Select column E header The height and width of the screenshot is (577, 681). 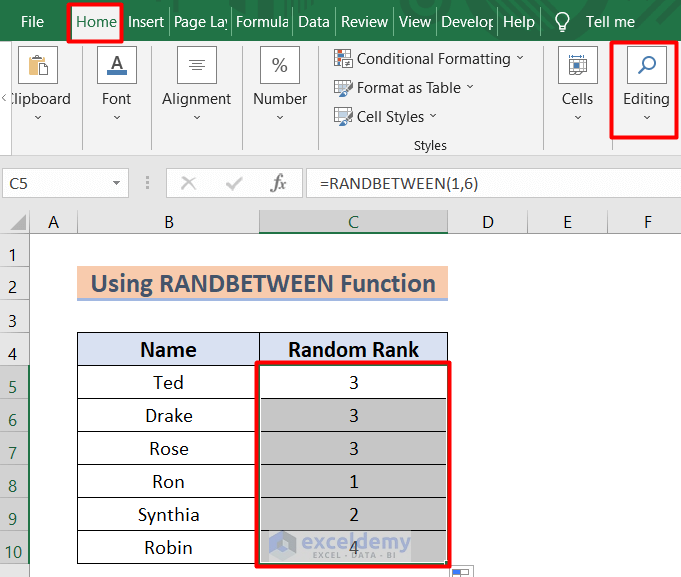point(568,222)
